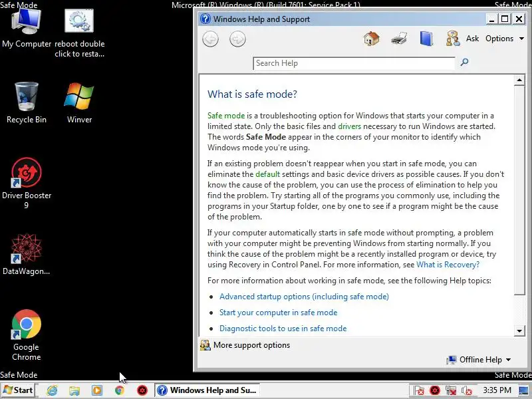The height and width of the screenshot is (399, 532).
Task: Open Advanced startup options link
Action: pos(304,297)
